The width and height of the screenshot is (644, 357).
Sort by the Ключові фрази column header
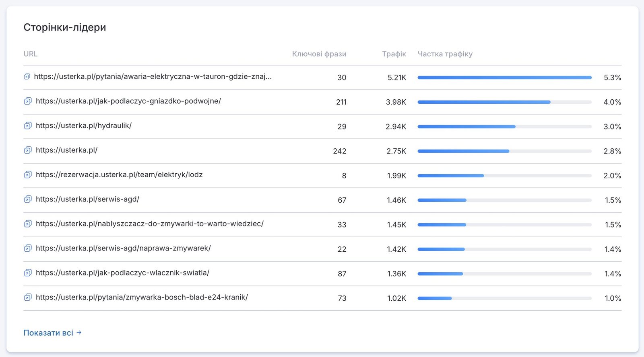[x=319, y=54]
